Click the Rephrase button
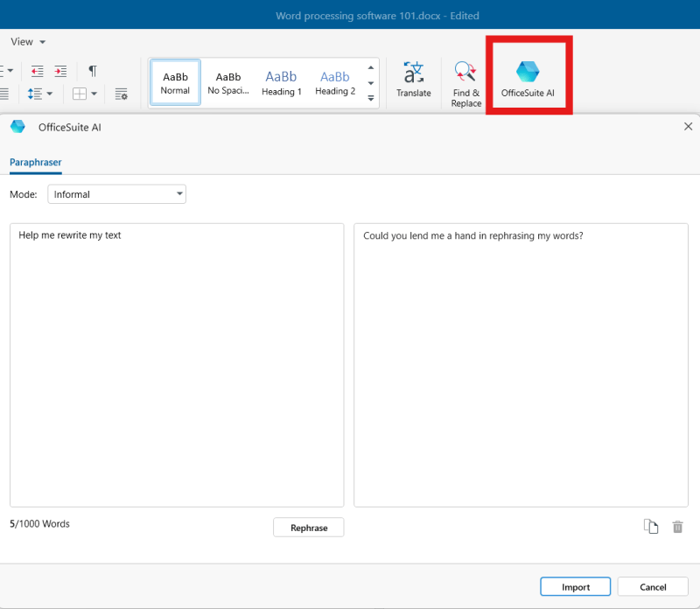This screenshot has width=700, height=609. (308, 528)
